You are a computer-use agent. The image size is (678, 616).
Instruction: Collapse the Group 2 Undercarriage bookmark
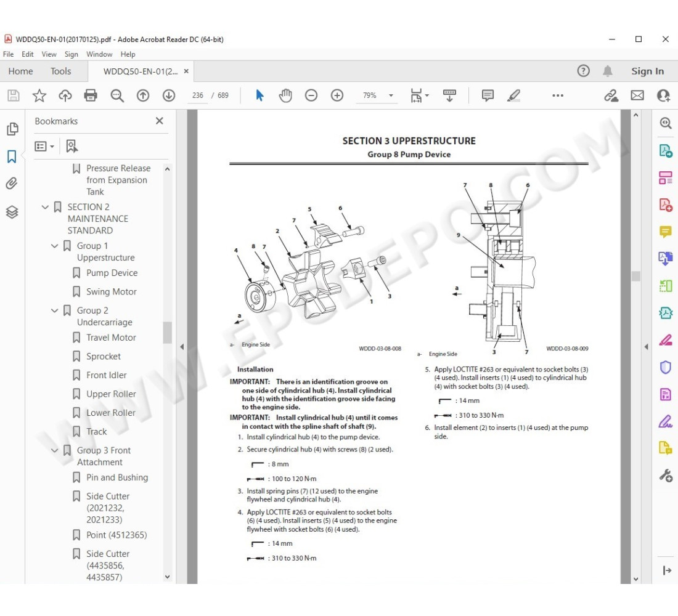click(x=54, y=310)
